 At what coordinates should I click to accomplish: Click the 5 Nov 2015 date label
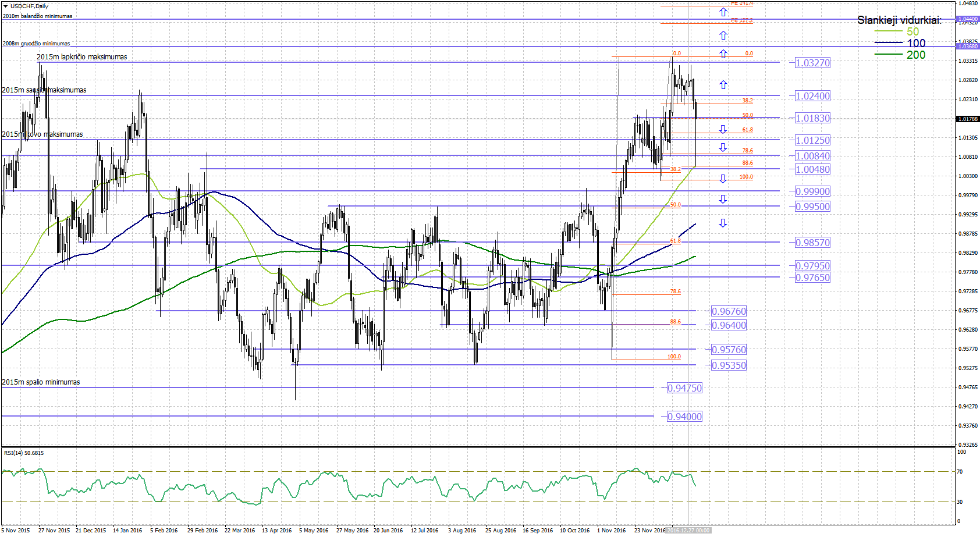16,531
